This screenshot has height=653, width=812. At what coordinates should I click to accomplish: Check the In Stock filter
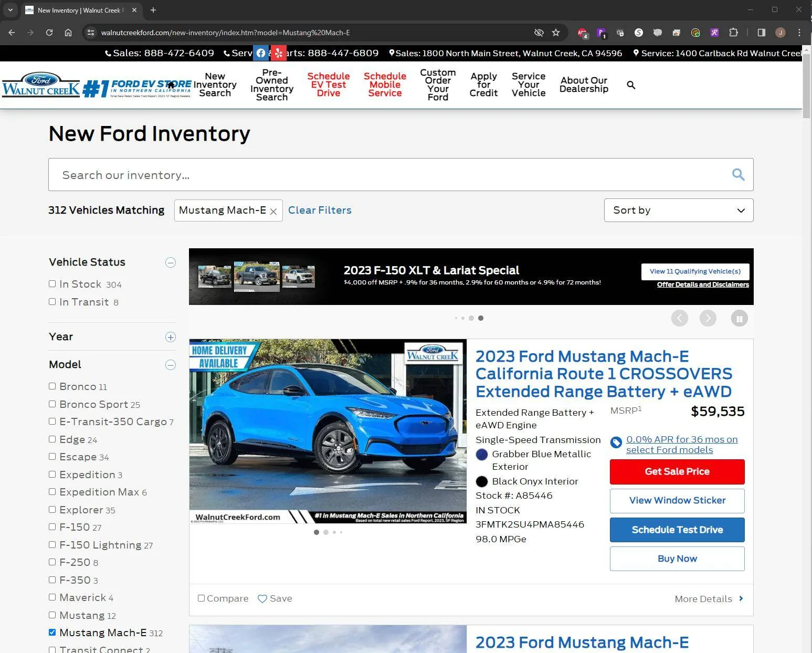click(52, 284)
